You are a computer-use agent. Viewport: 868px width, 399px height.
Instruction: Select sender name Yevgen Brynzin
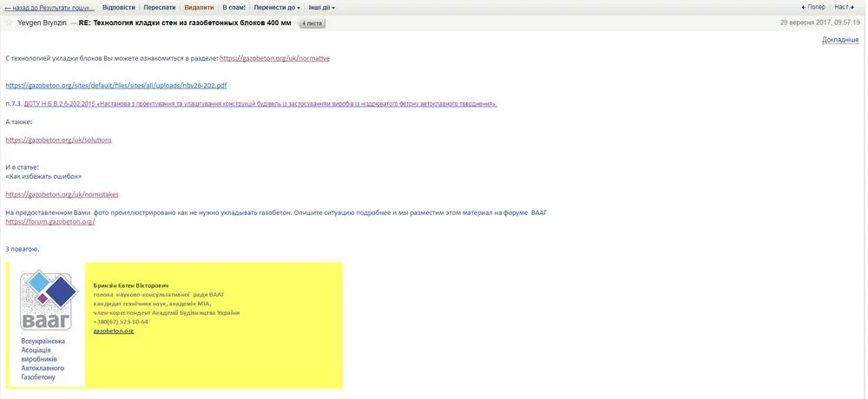click(x=43, y=23)
